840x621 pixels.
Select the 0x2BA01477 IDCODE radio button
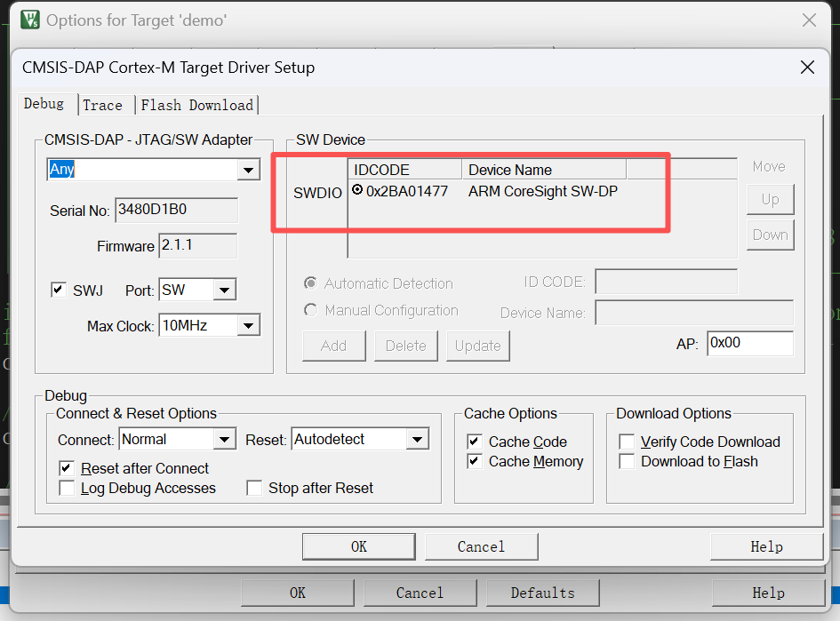[x=357, y=189]
